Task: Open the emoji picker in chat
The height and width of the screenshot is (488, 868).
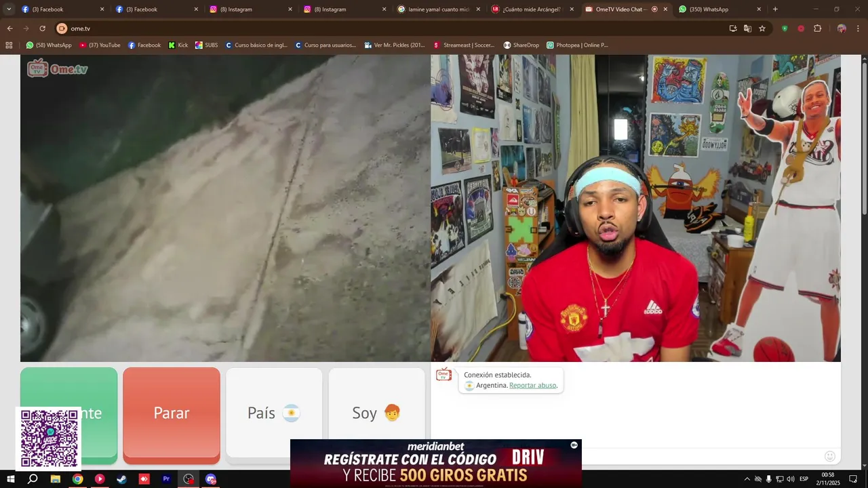Action: 829,456
